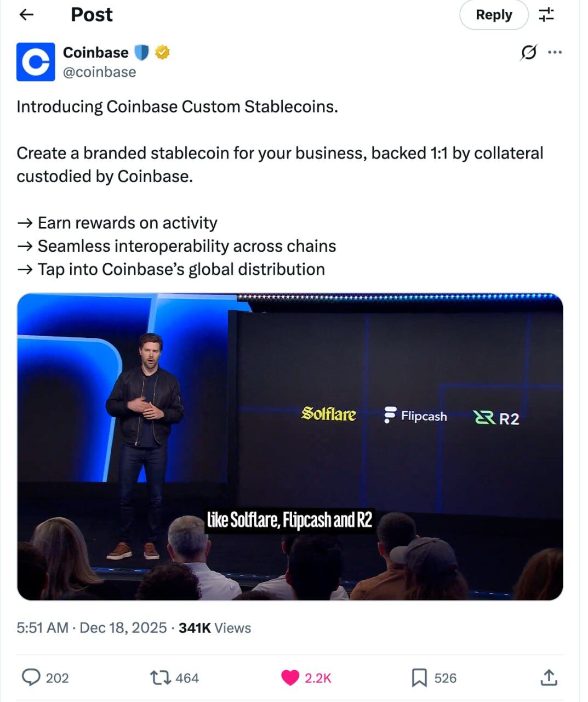Toggle the pink heart like button
Image resolution: width=588 pixels, height=702 pixels.
pos(290,678)
